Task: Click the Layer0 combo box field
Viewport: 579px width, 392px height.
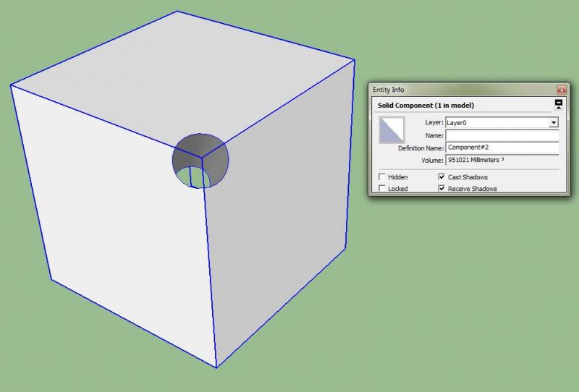Action: (x=496, y=123)
